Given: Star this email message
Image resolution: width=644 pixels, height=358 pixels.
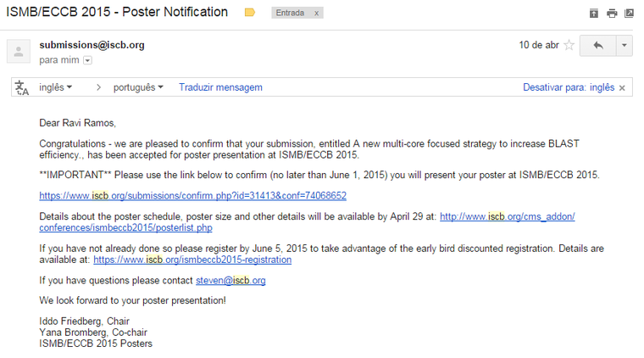Looking at the screenshot, I should (569, 45).
